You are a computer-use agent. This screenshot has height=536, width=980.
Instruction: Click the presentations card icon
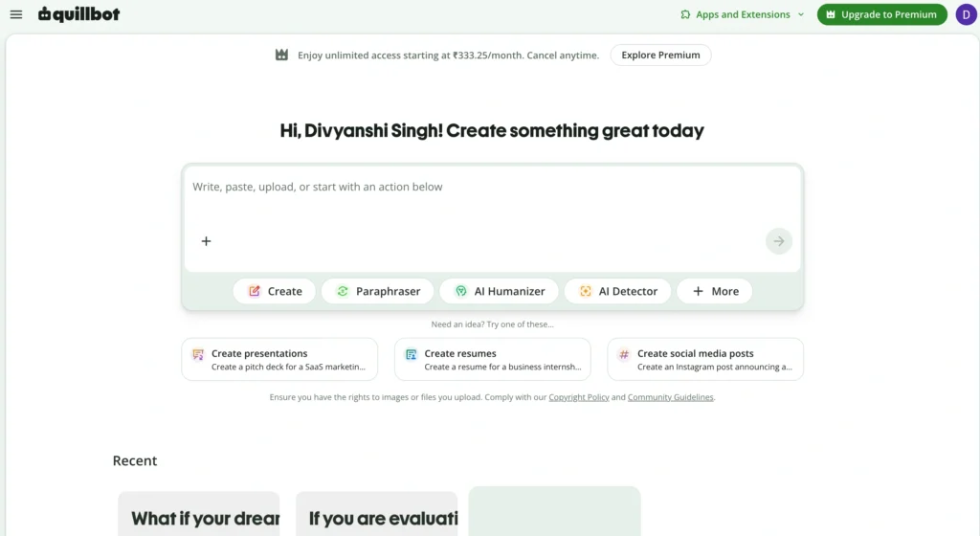point(198,354)
